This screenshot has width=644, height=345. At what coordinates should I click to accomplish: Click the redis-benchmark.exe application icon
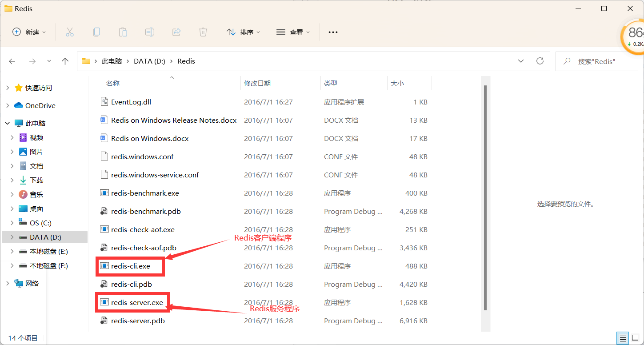[104, 193]
